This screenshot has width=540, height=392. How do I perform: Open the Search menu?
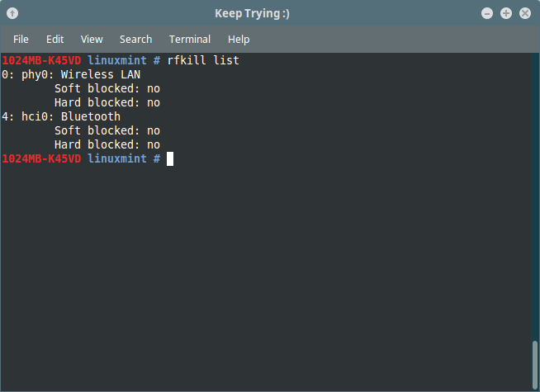[135, 39]
